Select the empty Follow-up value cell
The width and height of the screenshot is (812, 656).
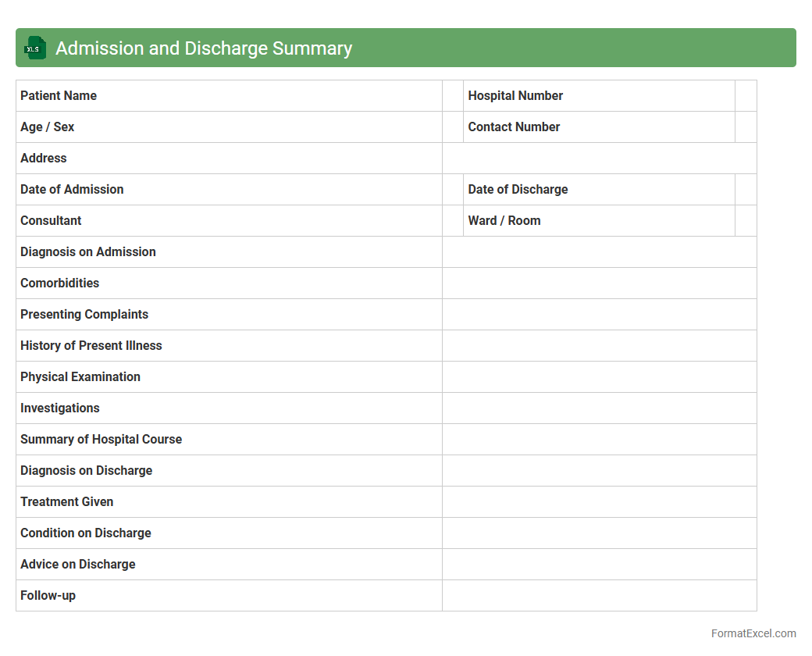[x=599, y=596]
